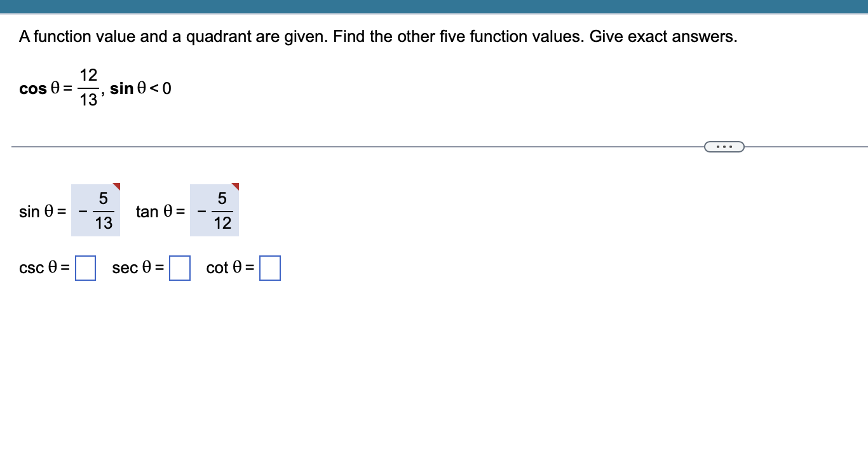
Task: Click the red flag marker on tan θ answer
Action: point(236,186)
